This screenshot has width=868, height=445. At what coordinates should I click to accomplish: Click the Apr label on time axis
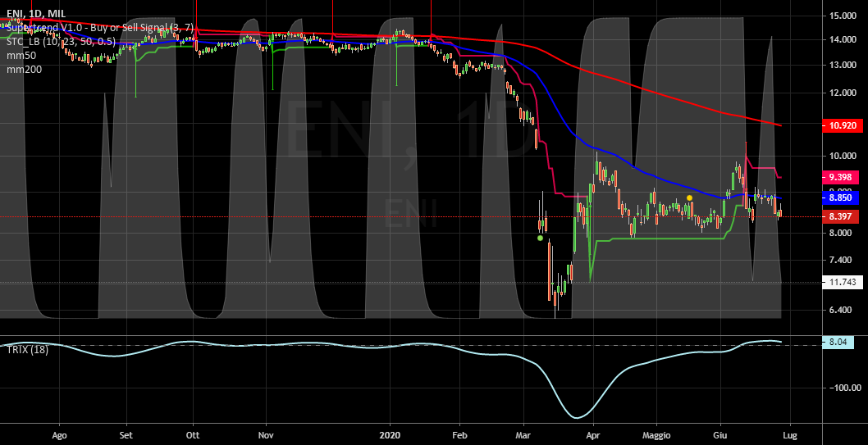point(593,436)
